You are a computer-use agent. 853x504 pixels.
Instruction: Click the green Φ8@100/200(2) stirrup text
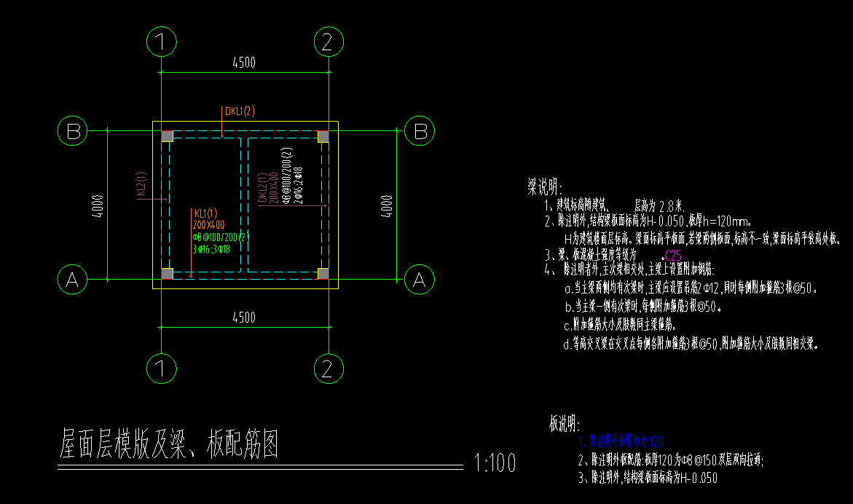221,237
